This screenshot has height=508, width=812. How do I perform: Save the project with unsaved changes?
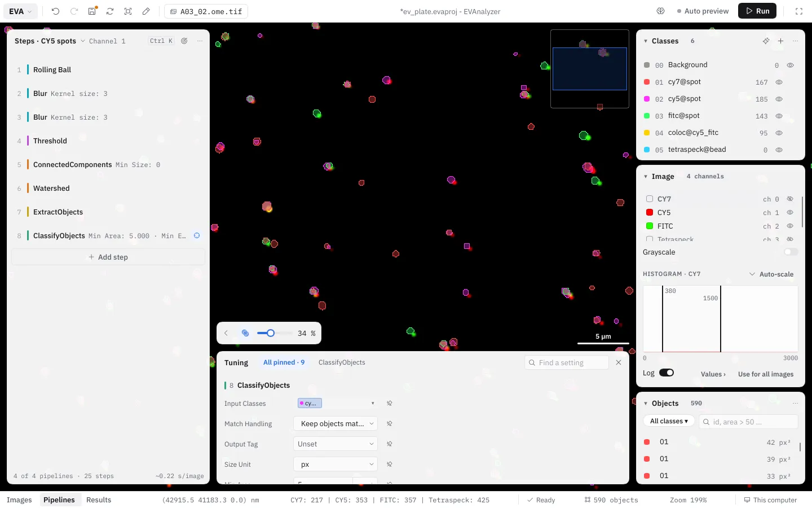coord(92,11)
